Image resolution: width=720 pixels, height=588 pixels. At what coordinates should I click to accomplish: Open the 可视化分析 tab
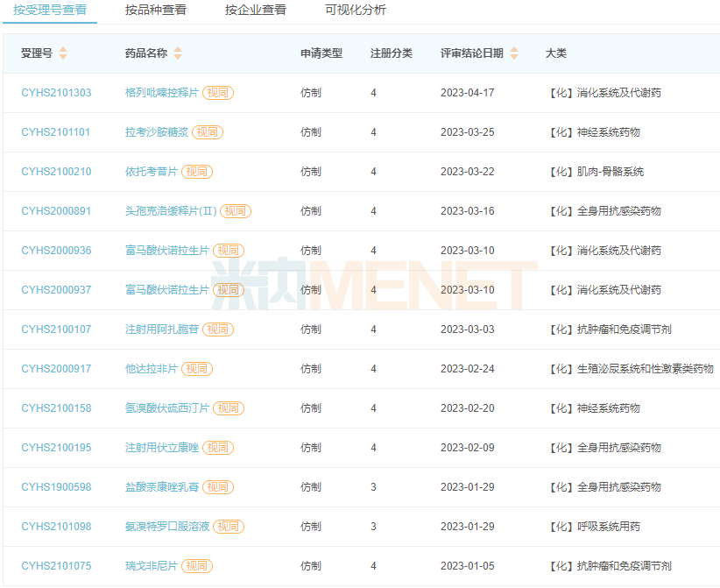click(356, 11)
